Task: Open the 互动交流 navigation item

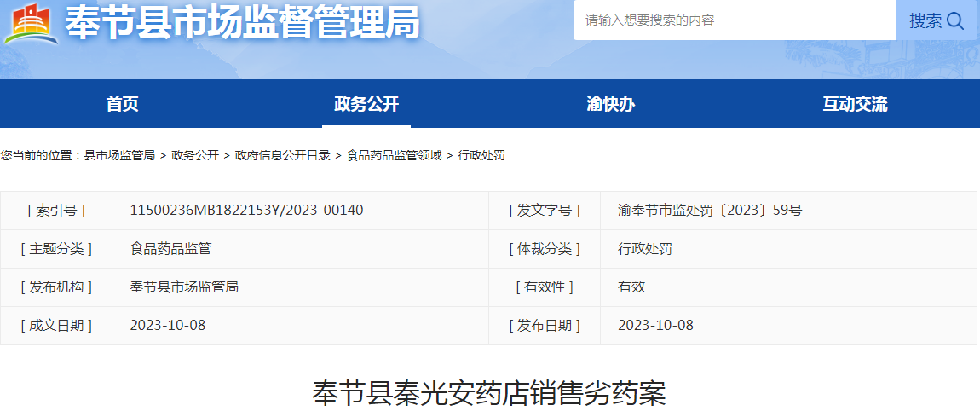Action: click(855, 104)
